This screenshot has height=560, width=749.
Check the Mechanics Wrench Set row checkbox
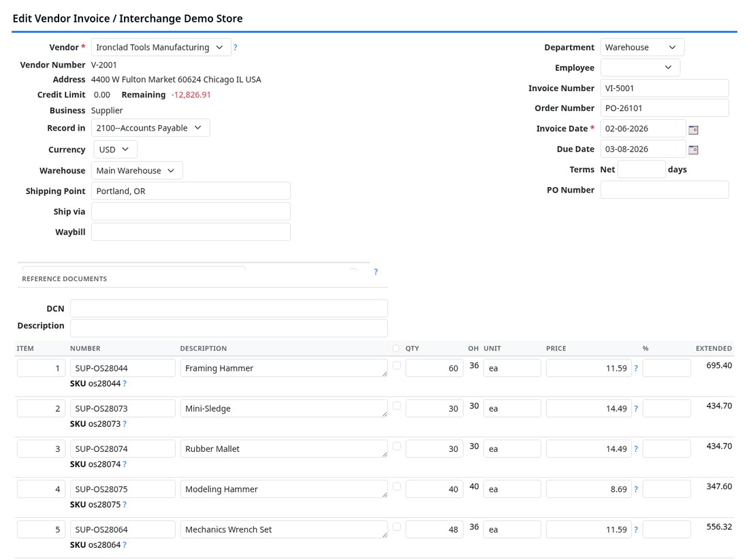[396, 527]
